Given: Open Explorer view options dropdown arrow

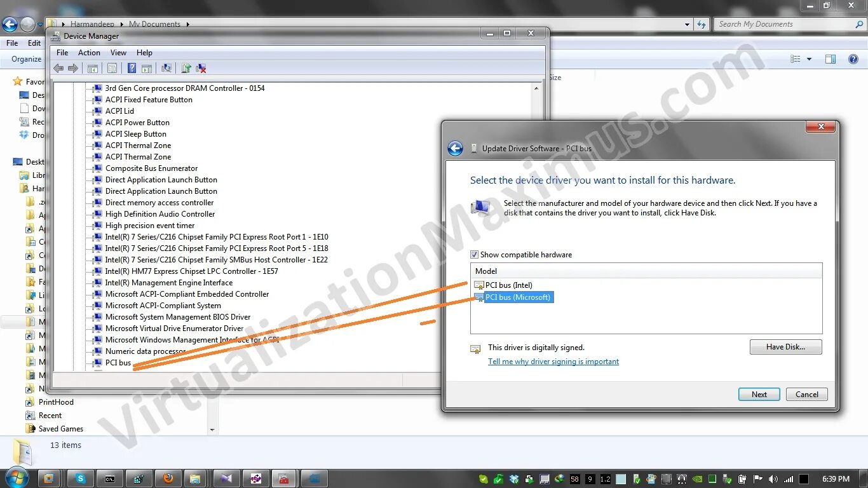Looking at the screenshot, I should click(x=809, y=59).
